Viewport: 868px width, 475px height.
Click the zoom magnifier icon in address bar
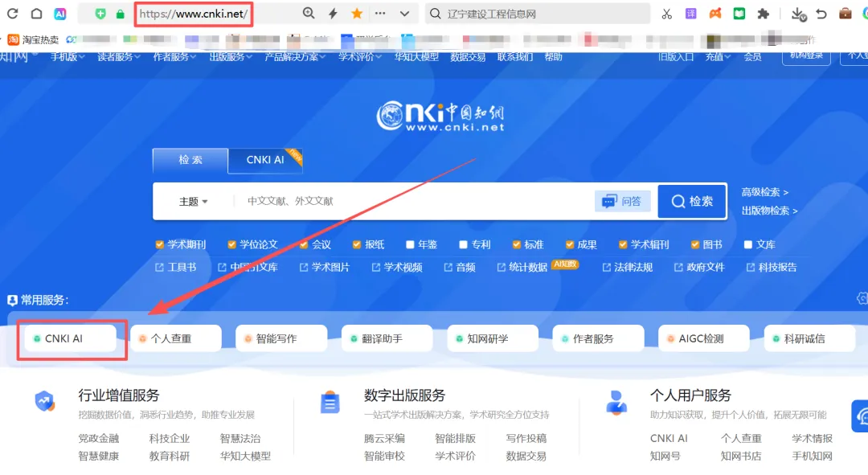coord(309,14)
